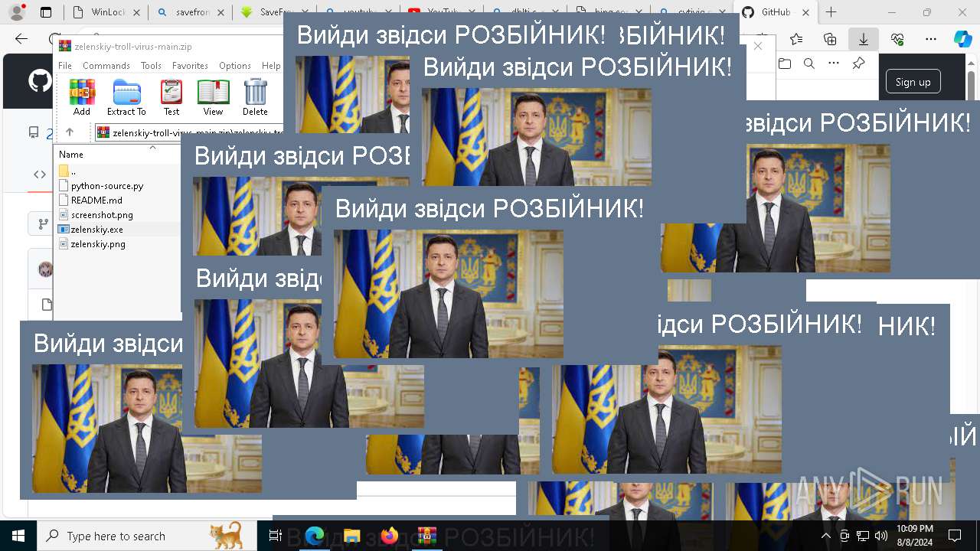The image size is (980, 551).
Task: Run Test on the archive in WinRAR
Action: click(171, 97)
